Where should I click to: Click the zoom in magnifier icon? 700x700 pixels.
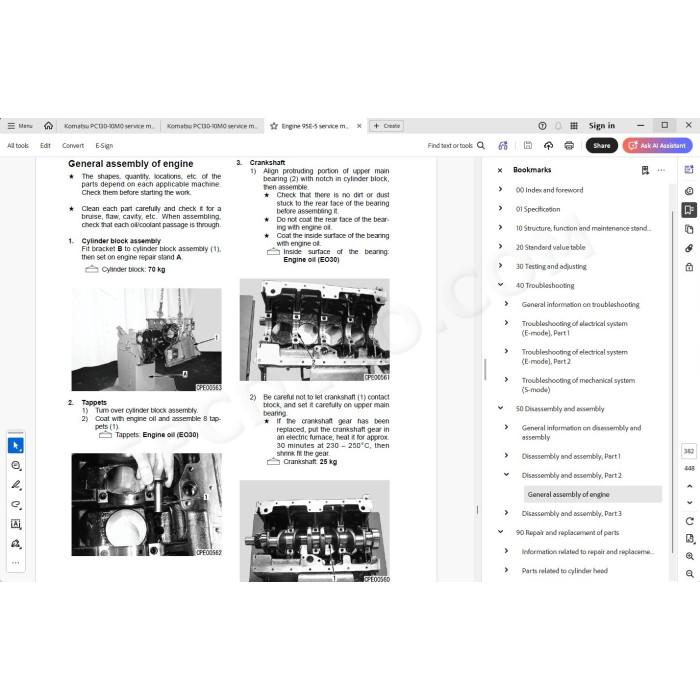[x=689, y=556]
